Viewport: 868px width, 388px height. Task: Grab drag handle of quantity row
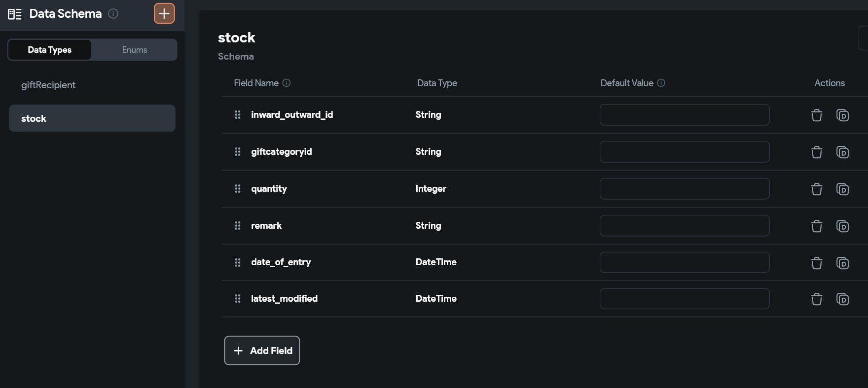coord(238,188)
